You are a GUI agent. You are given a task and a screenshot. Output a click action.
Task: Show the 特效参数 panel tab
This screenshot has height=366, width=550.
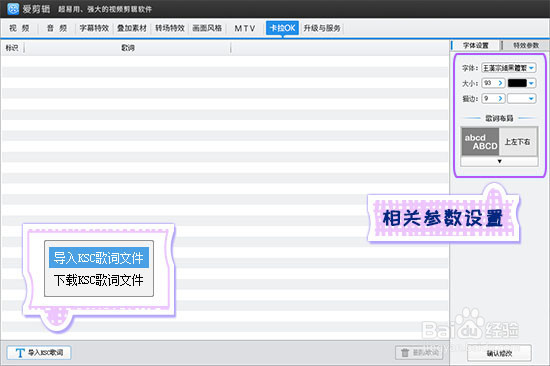point(526,45)
